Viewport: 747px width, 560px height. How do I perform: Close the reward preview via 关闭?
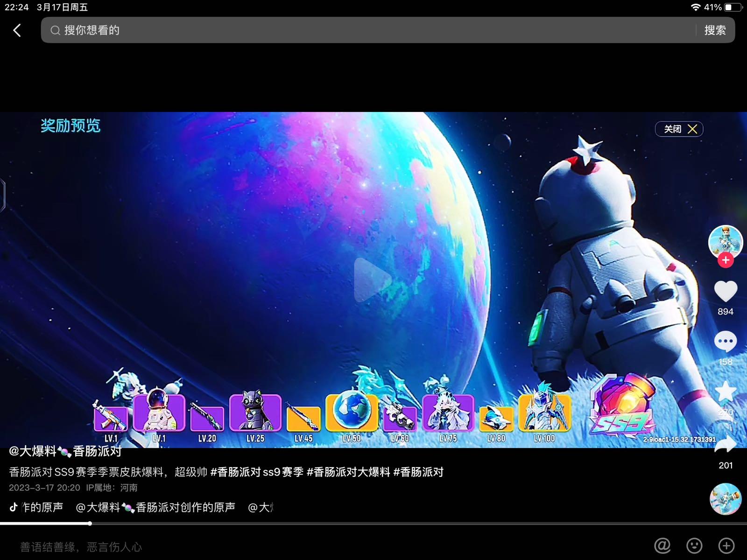point(679,129)
